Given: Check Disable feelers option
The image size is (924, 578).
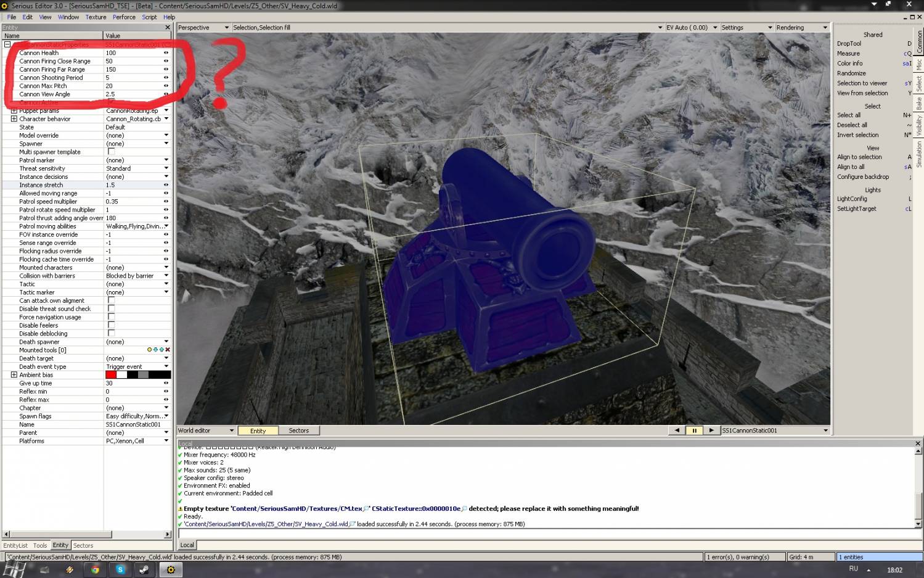Looking at the screenshot, I should click(111, 325).
